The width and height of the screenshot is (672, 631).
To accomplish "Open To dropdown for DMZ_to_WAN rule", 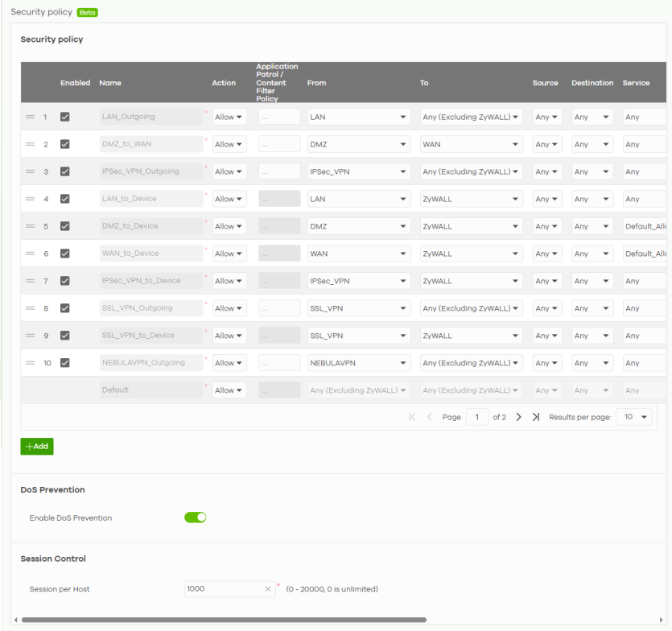I will [x=471, y=145].
